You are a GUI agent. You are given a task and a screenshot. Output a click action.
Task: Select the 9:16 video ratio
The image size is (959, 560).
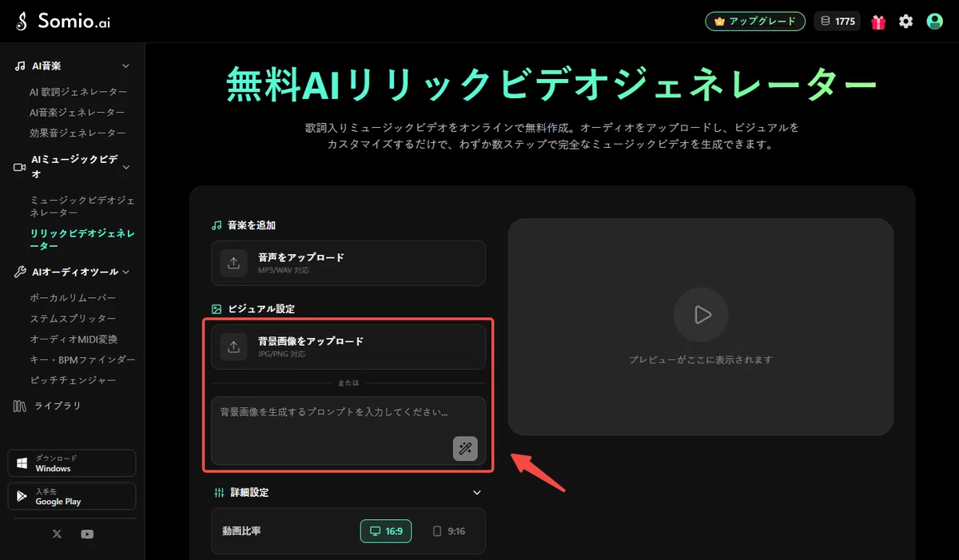click(x=449, y=531)
